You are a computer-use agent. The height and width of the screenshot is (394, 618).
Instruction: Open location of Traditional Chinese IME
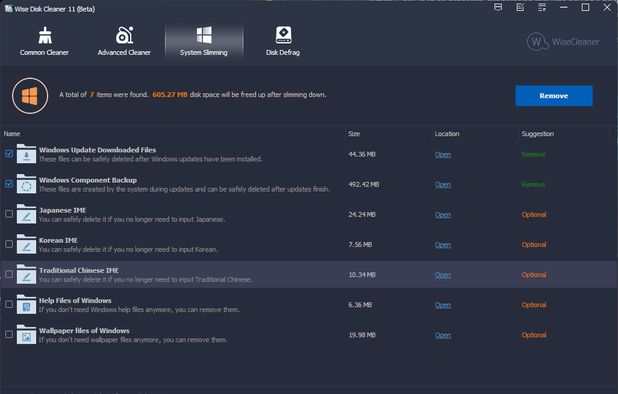click(x=443, y=275)
